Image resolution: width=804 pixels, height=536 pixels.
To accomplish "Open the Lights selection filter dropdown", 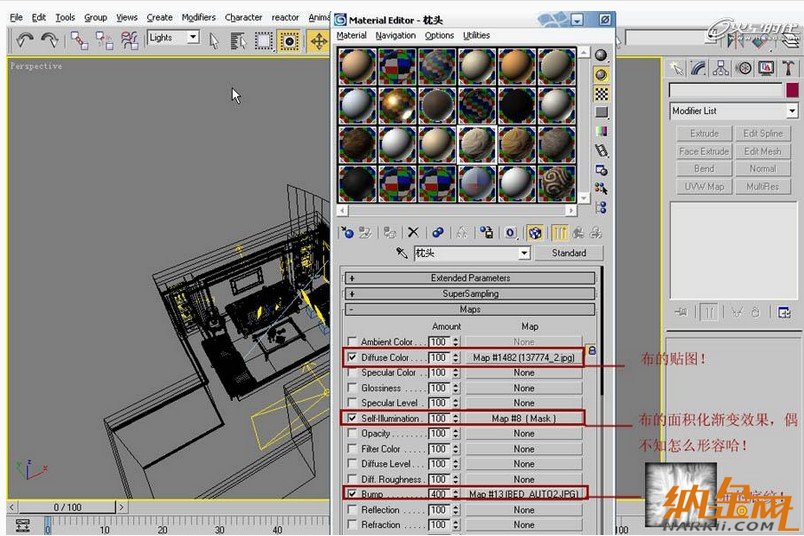I will (173, 38).
